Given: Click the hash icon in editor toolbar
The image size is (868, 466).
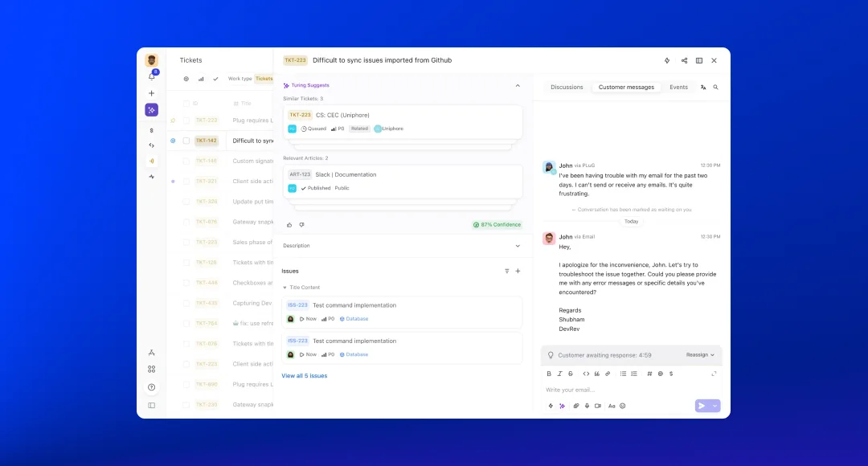Looking at the screenshot, I should [x=650, y=374].
